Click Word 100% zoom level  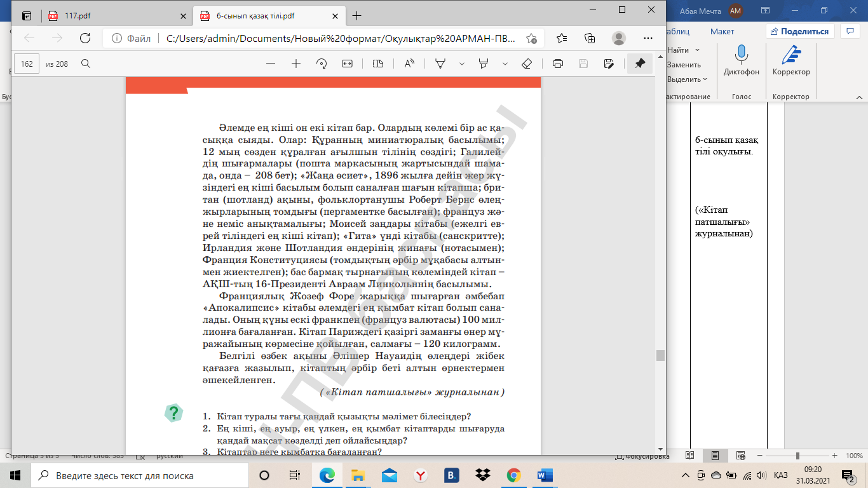point(854,456)
